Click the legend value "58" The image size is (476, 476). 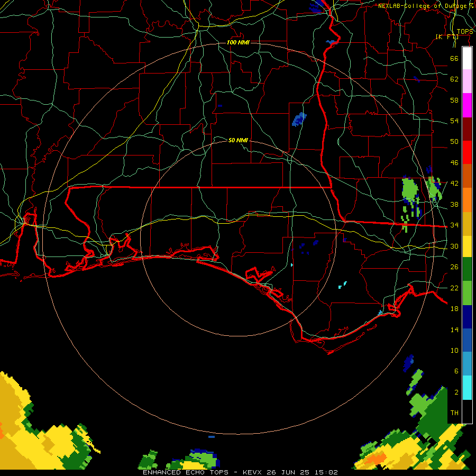tap(454, 100)
